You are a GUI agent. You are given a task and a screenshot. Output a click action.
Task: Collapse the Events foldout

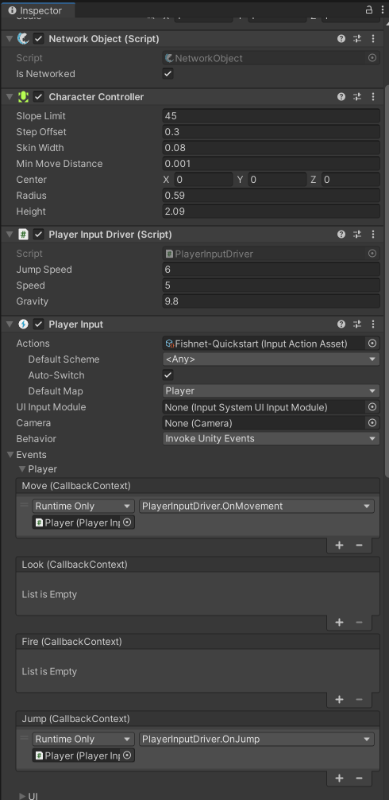(10, 455)
